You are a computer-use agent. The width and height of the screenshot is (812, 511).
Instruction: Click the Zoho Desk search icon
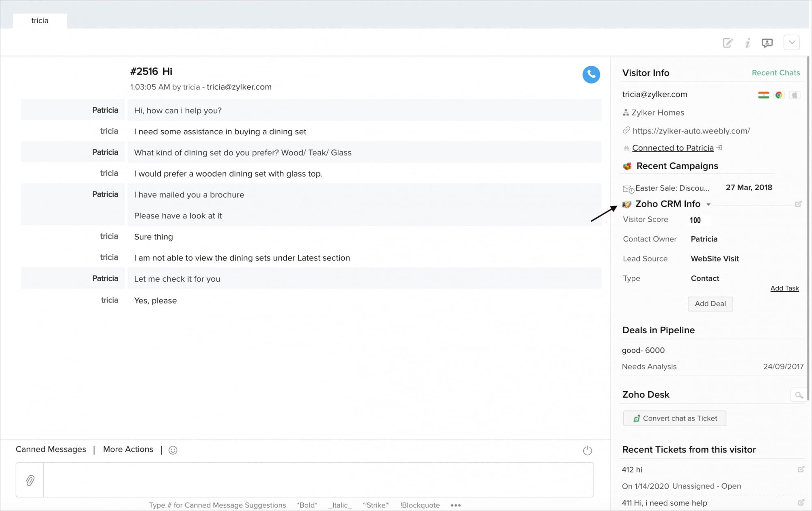click(799, 395)
